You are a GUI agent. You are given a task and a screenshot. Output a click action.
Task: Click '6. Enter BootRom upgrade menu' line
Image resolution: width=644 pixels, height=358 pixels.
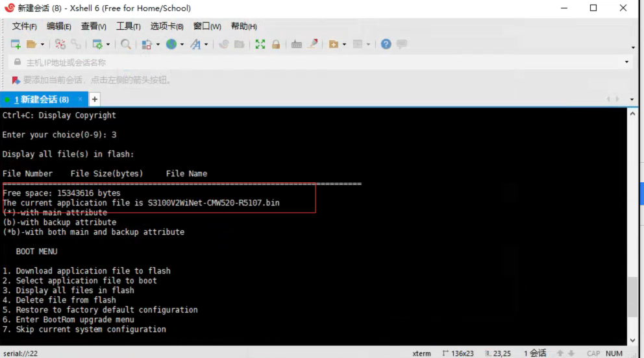coord(68,320)
